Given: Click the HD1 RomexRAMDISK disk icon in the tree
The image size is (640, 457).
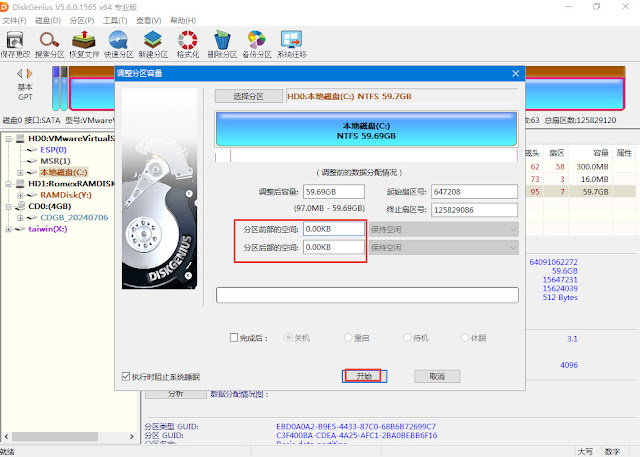Looking at the screenshot, I should click(x=20, y=184).
